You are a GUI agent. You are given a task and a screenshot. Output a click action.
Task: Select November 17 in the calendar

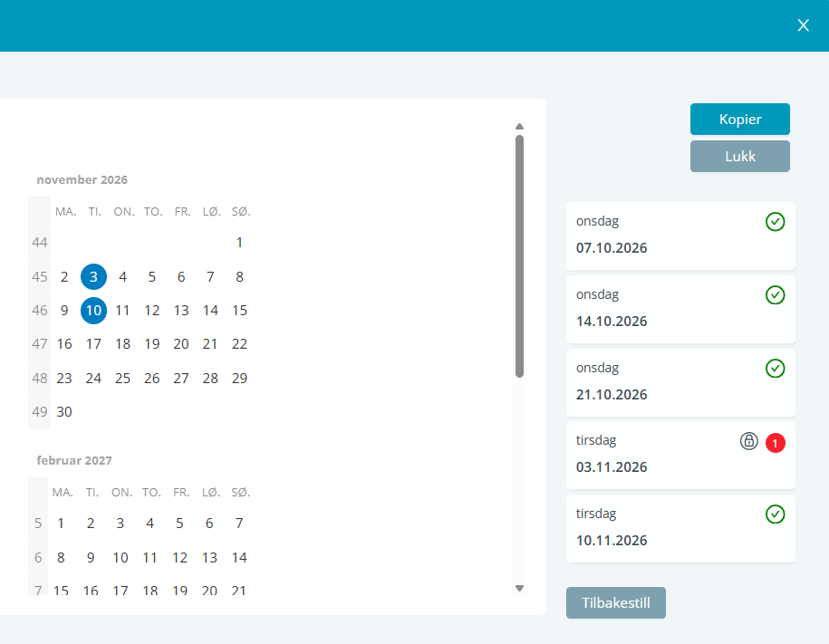(93, 344)
